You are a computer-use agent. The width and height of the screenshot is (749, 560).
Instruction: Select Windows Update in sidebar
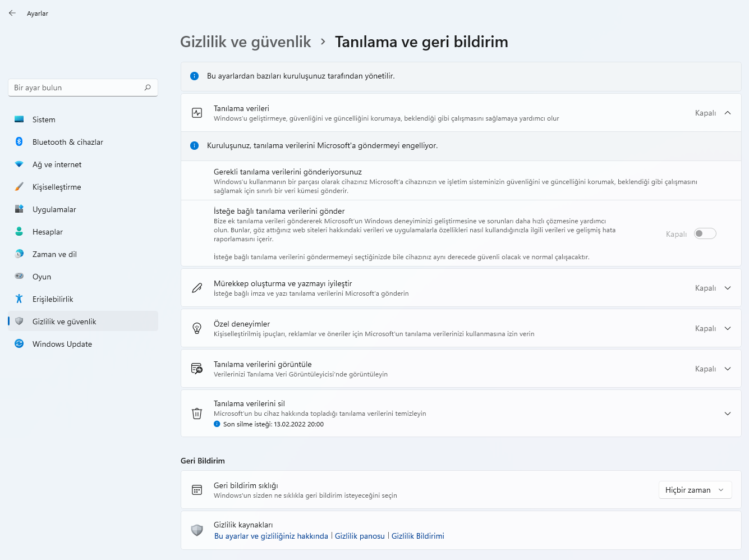83,344
